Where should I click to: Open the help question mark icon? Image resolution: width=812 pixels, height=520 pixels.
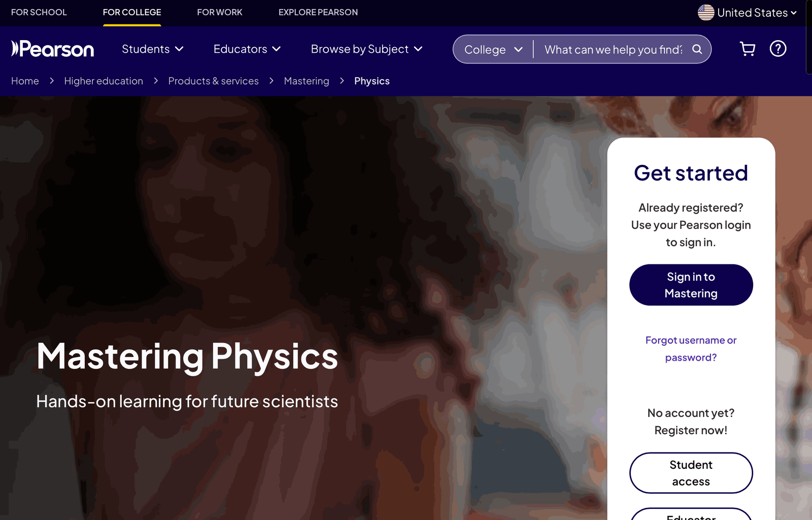[x=777, y=49]
